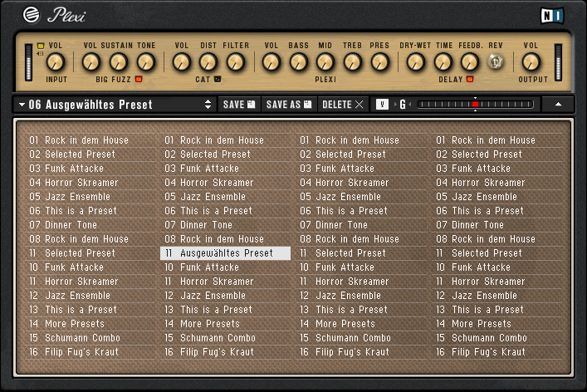
Task: Select 14 More Presets in fourth column
Action: tap(497, 324)
